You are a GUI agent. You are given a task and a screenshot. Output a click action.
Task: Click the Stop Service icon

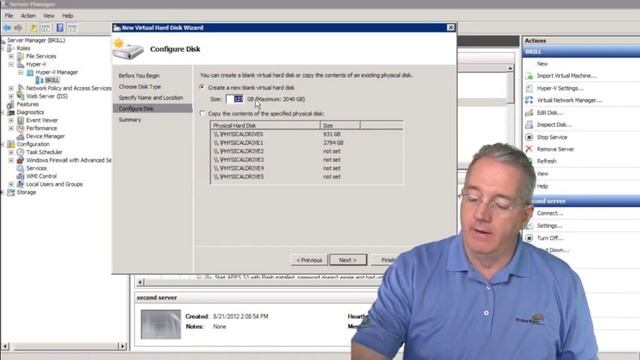[x=529, y=137]
